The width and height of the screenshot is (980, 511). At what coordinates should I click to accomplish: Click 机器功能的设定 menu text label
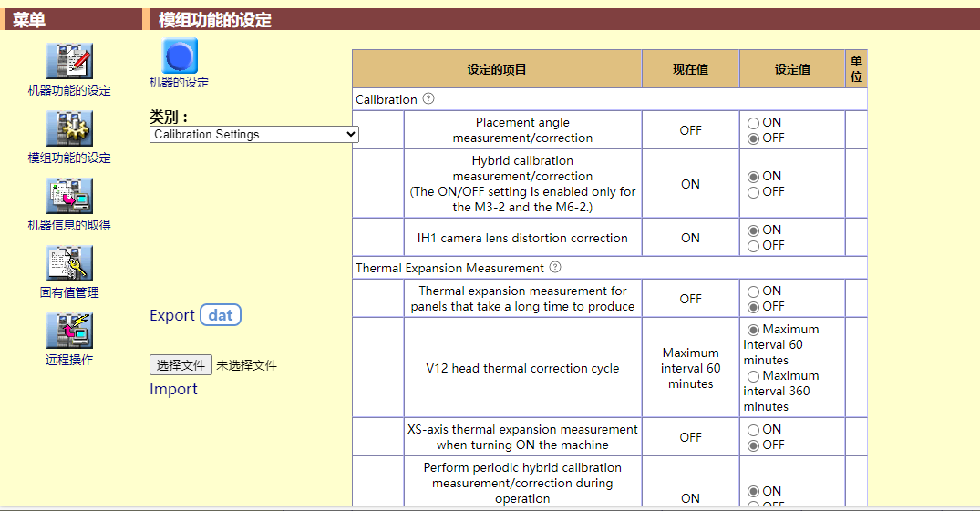pyautogui.click(x=69, y=91)
